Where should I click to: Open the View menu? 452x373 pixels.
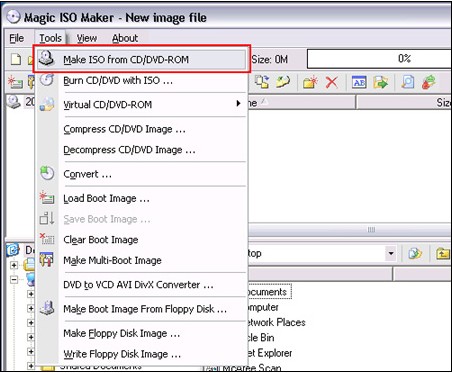[87, 38]
